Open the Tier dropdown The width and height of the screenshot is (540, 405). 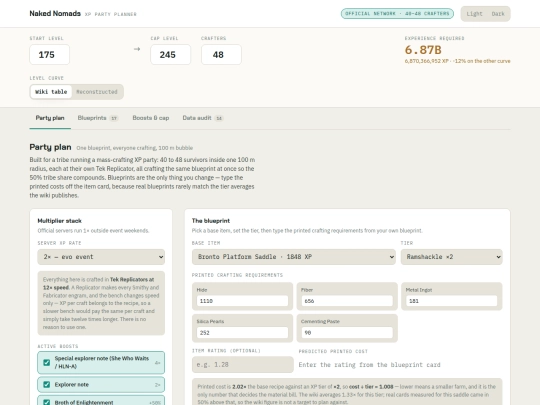click(451, 257)
